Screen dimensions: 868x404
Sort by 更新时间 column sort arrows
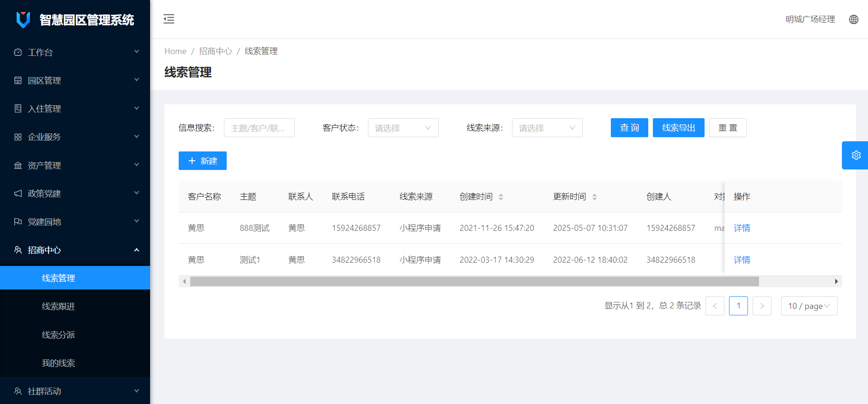point(595,197)
